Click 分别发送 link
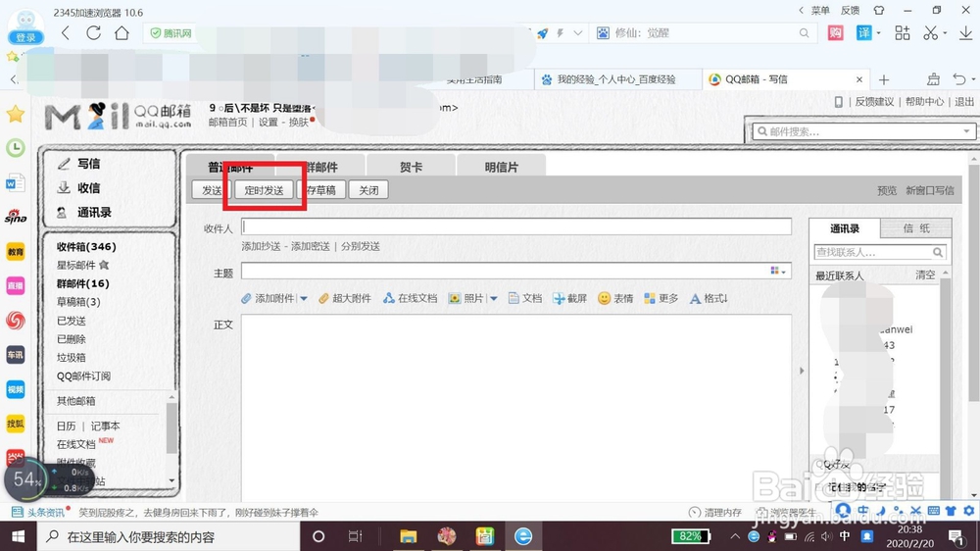Image resolution: width=980 pixels, height=551 pixels. [361, 246]
